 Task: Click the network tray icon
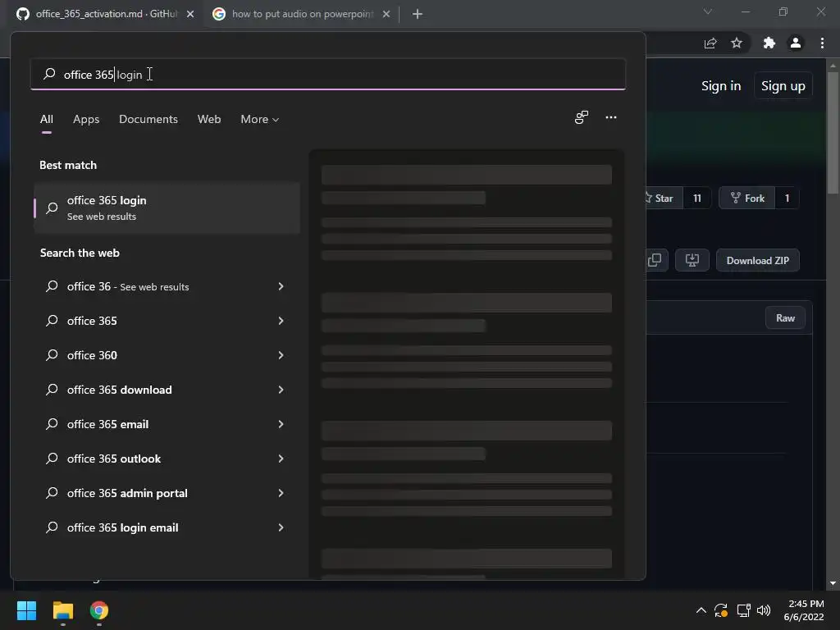743,610
